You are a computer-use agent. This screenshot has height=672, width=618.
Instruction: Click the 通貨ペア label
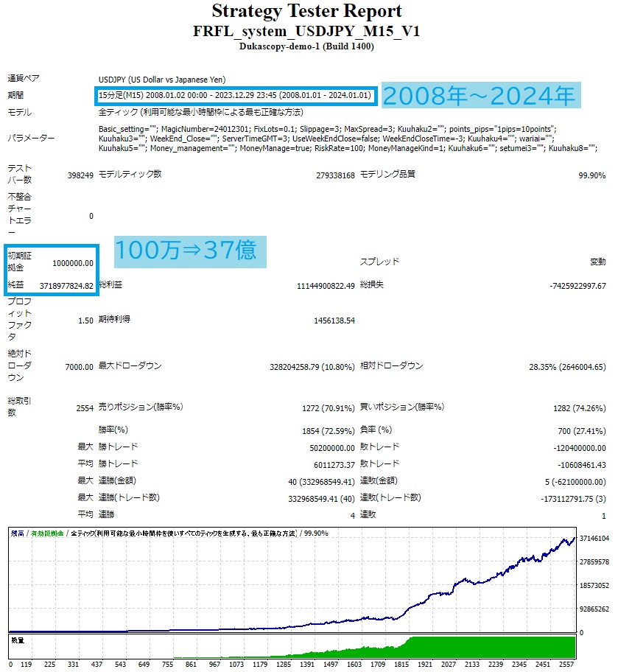[x=24, y=78]
